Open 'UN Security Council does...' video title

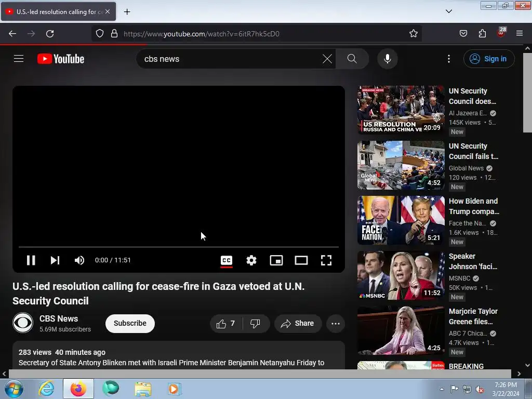(x=472, y=96)
